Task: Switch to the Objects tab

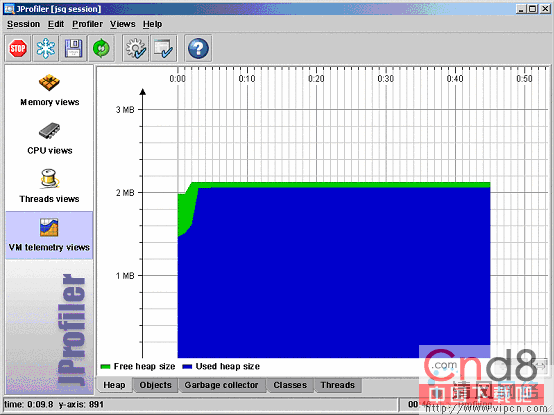Action: click(155, 385)
